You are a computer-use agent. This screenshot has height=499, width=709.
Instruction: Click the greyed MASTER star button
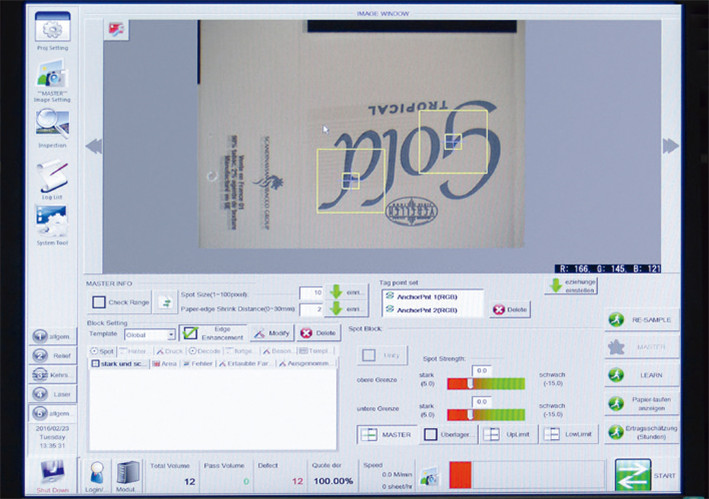point(642,347)
